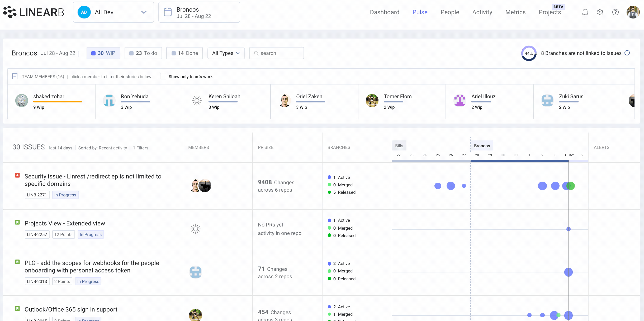
Task: Open the 1 Filters option
Action: point(141,148)
